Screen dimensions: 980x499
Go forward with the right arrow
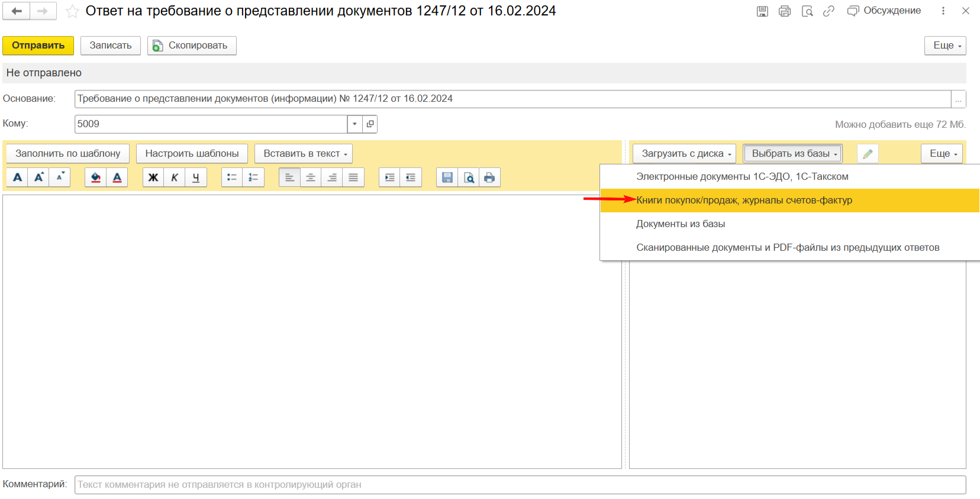[x=43, y=11]
